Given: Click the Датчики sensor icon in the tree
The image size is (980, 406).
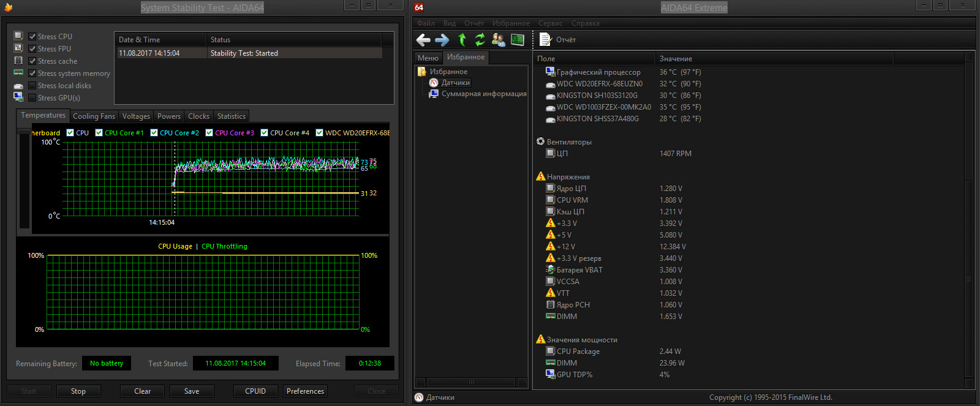Looking at the screenshot, I should [434, 83].
